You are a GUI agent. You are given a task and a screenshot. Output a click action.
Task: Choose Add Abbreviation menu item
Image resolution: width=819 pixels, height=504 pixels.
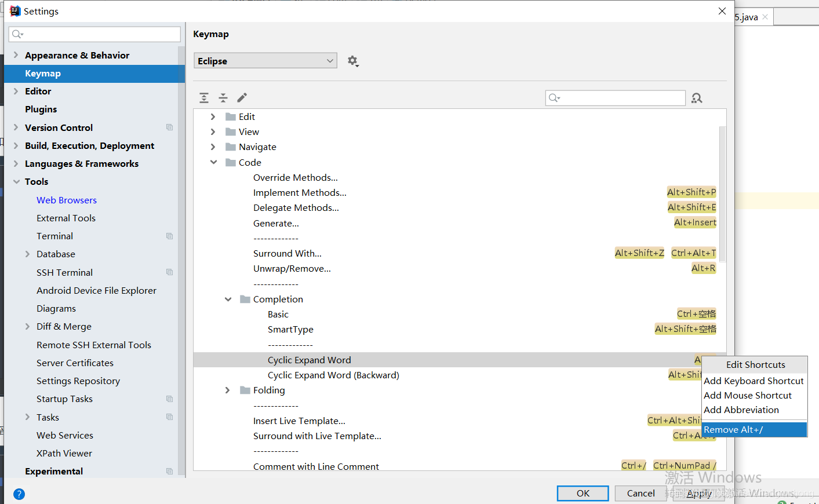(754, 410)
